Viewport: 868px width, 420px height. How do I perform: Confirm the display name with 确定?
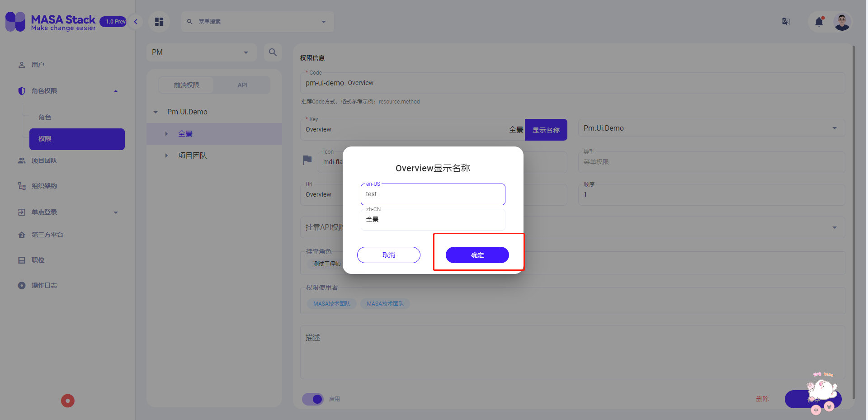click(x=477, y=255)
